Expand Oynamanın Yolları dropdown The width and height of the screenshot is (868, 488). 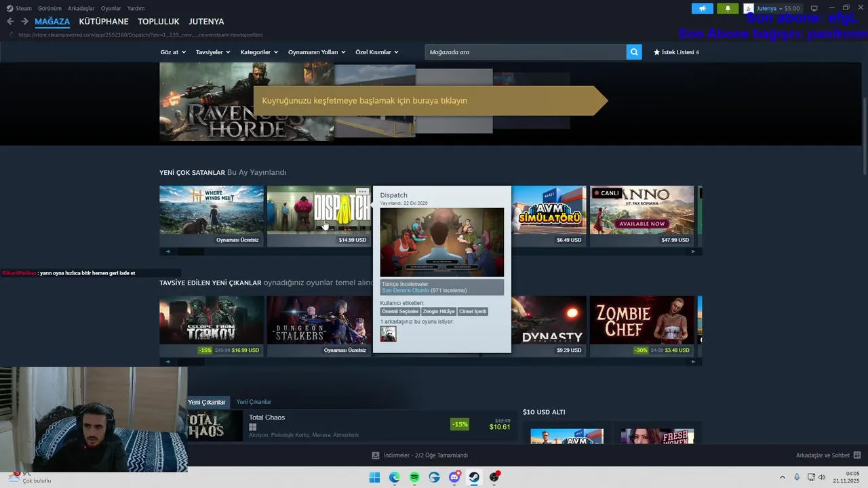pyautogui.click(x=317, y=52)
